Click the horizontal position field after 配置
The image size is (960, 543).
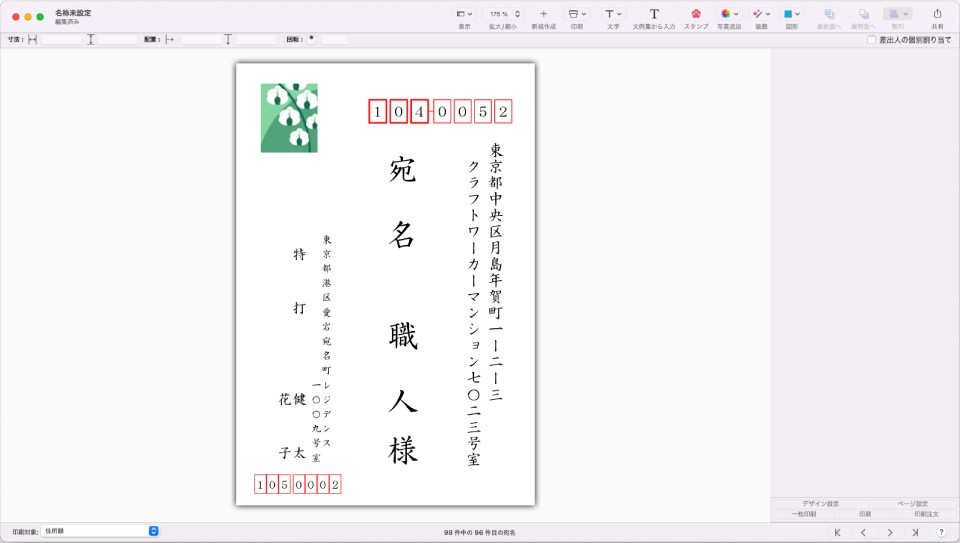[201, 40]
